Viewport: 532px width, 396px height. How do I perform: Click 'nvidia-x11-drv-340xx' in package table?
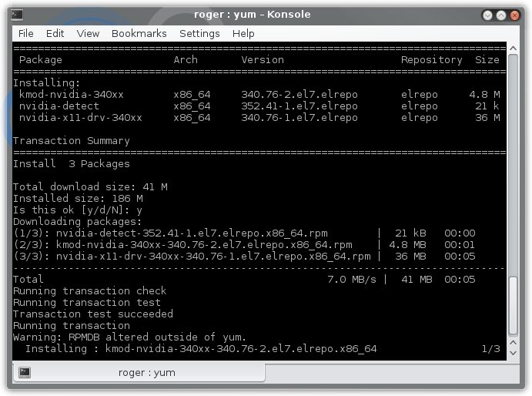click(80, 118)
